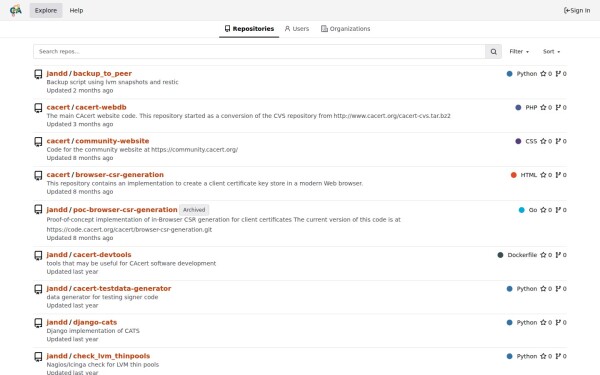This screenshot has height=375, width=600.
Task: Click Python language dot on backup_to_peer
Action: coord(509,74)
